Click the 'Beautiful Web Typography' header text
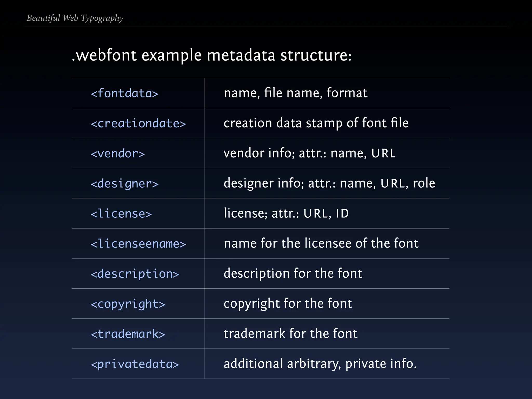532x399 pixels. coord(75,18)
